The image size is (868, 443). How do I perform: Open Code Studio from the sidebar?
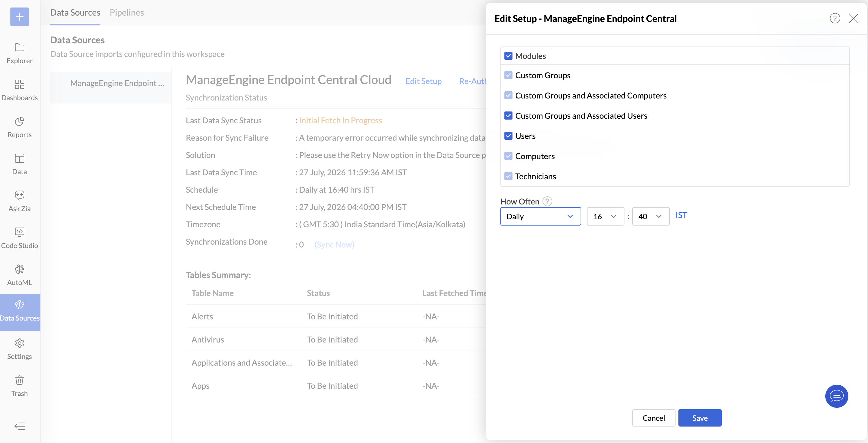pos(20,238)
